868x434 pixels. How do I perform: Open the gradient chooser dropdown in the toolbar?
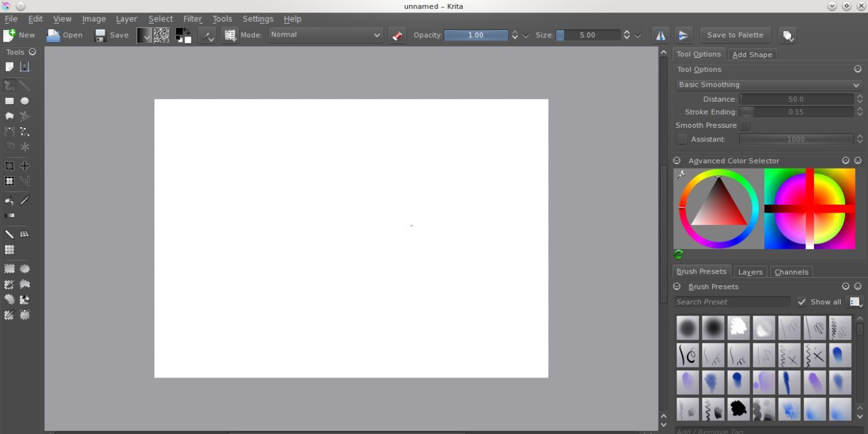point(145,35)
